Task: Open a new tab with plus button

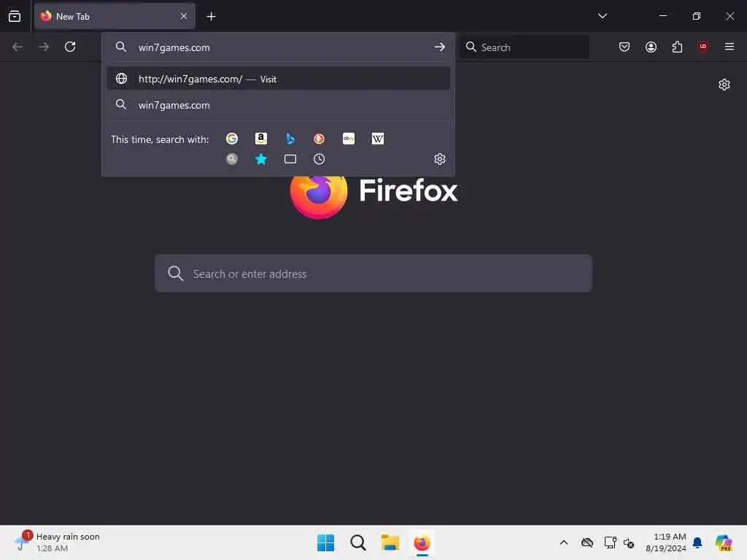Action: click(211, 17)
